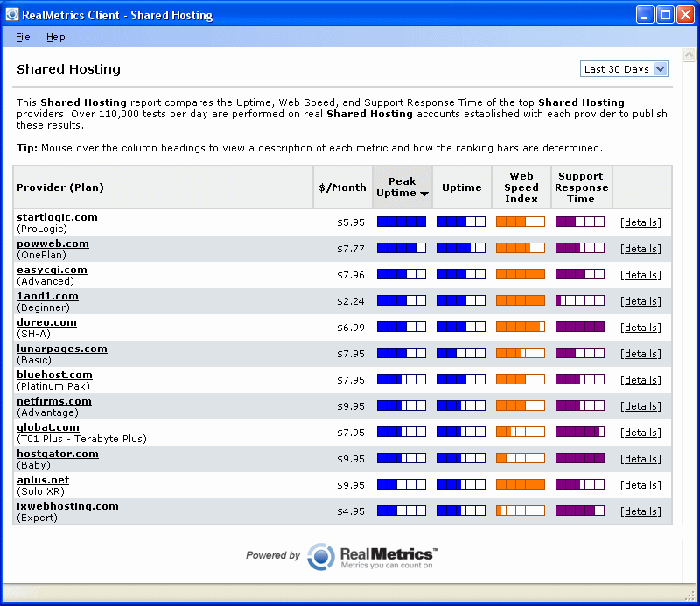Viewport: 700px width, 606px height.
Task: Click the (Expert) plan name
Action: tap(37, 518)
